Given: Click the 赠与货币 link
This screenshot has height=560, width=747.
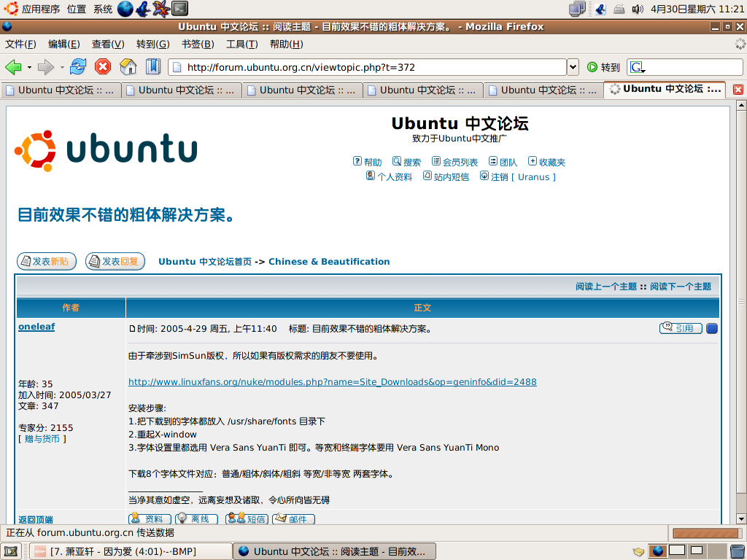Looking at the screenshot, I should pyautogui.click(x=42, y=438).
